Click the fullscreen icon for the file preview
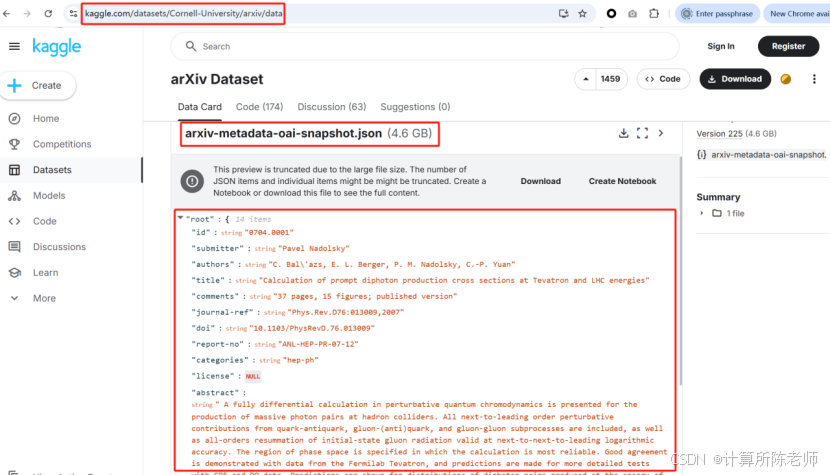Image resolution: width=830 pixels, height=475 pixels. coord(642,133)
